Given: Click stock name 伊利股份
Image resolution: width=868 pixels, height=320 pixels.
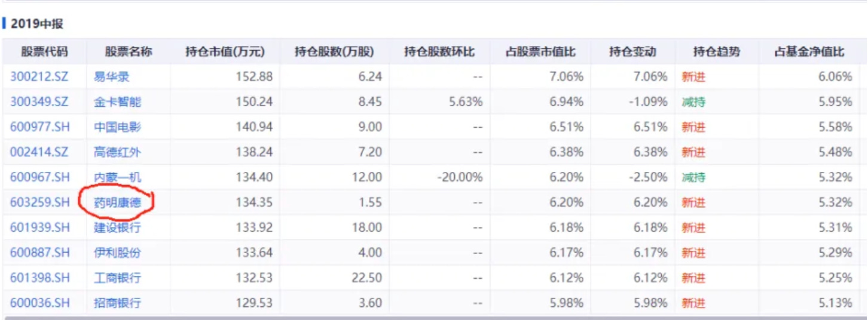Looking at the screenshot, I should (x=118, y=253).
